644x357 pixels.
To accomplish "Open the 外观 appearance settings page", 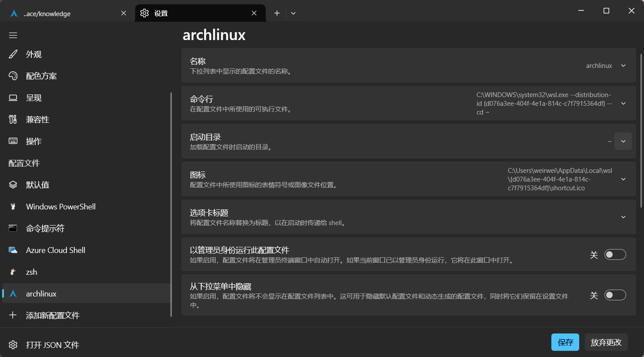I will pos(34,54).
